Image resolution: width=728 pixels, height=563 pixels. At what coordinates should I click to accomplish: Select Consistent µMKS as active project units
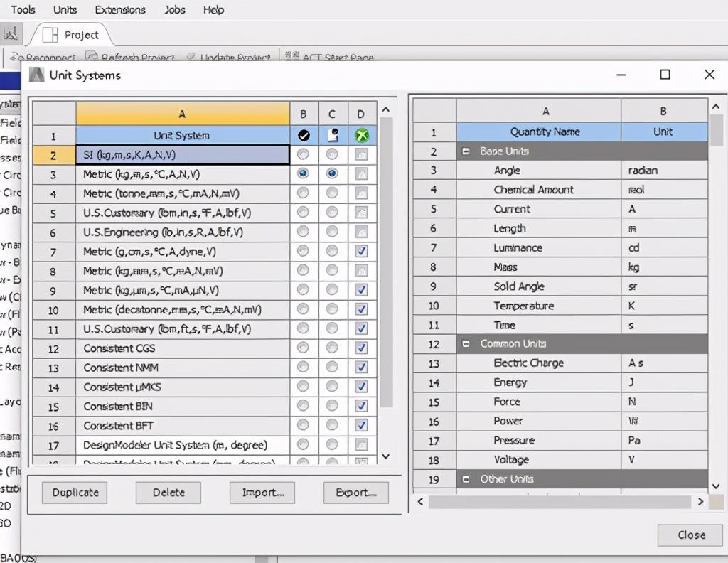coord(303,386)
